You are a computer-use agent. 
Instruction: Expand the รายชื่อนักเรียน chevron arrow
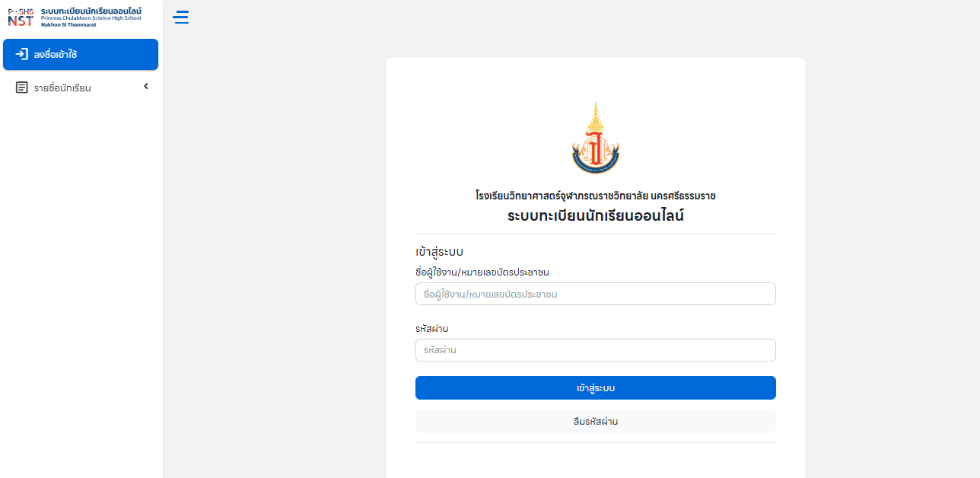146,87
